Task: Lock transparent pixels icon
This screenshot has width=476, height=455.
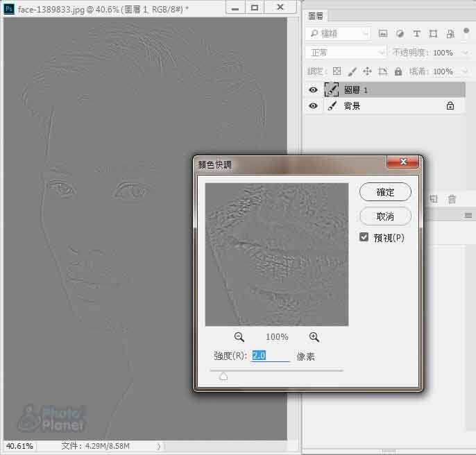Action: pos(337,71)
